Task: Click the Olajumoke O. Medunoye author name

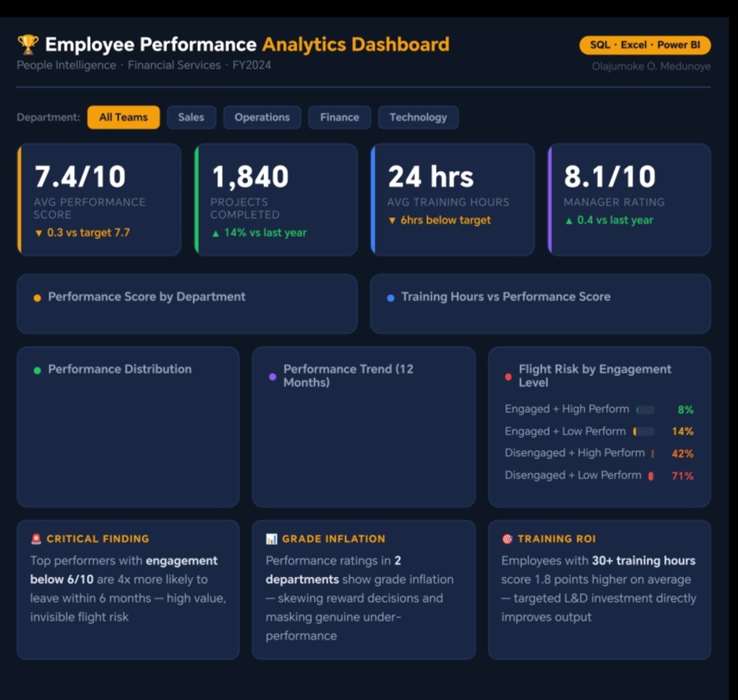Action: tap(651, 67)
